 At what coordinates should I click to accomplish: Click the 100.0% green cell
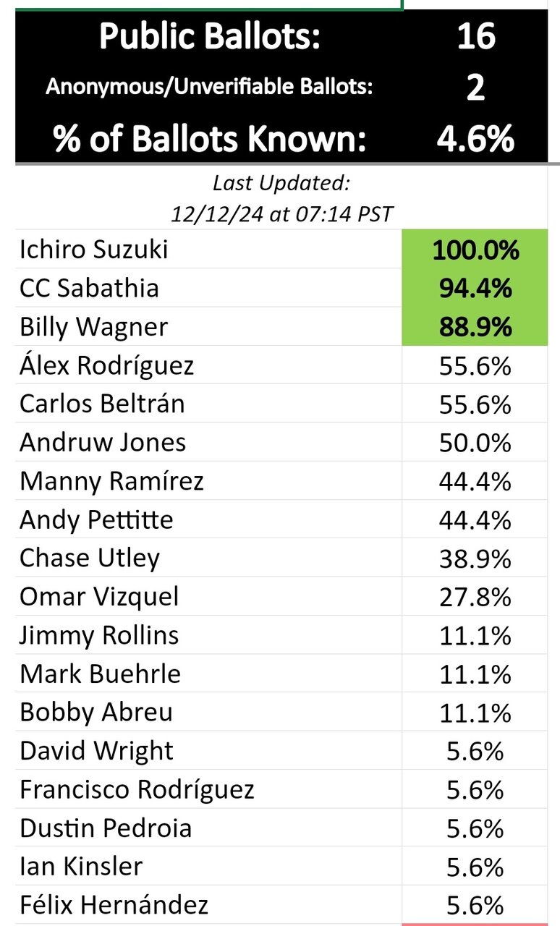coord(475,250)
